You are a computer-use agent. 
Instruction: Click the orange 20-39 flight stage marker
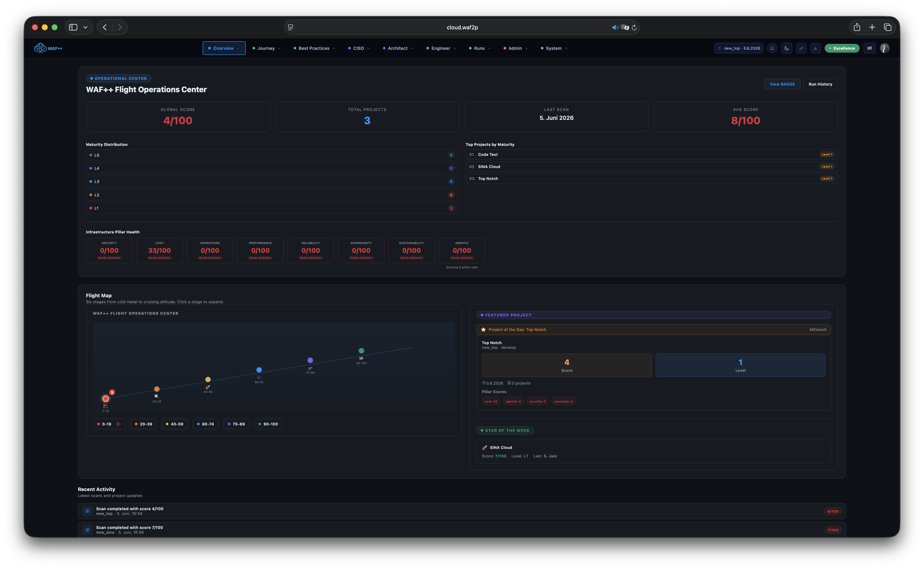[x=157, y=389]
